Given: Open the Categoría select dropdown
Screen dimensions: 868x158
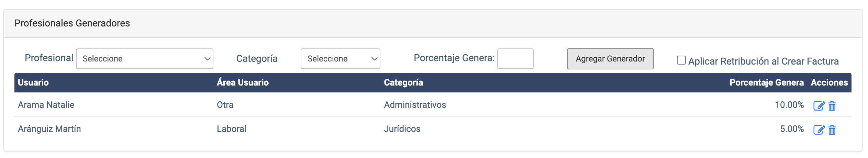Looking at the screenshot, I should [341, 59].
